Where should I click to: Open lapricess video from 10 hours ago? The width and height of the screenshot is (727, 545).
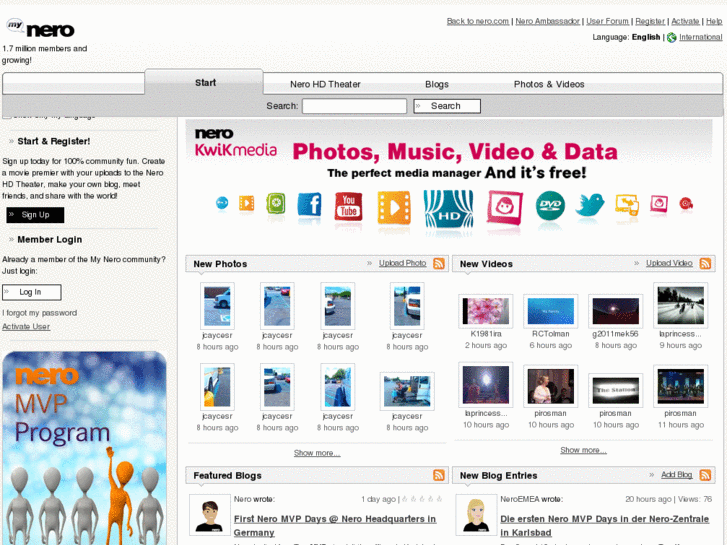pos(485,385)
